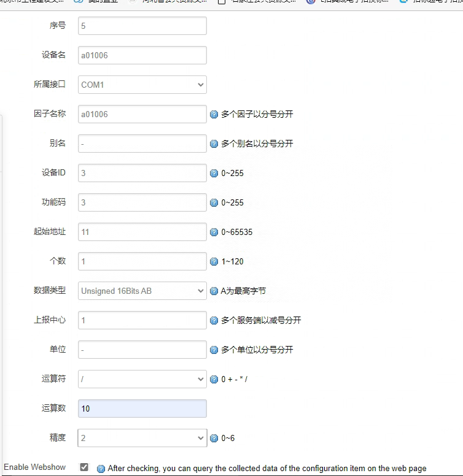Open the 运算符 operator dropdown
This screenshot has width=463, height=476.
[142, 379]
